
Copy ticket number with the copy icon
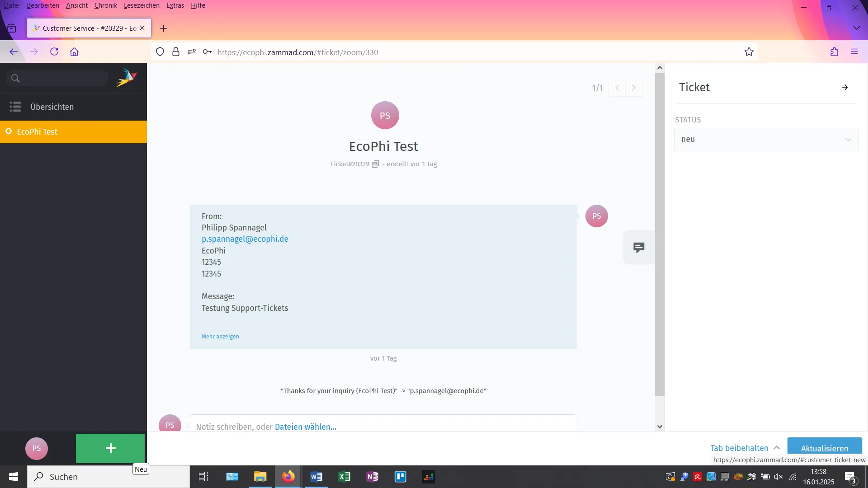(375, 164)
